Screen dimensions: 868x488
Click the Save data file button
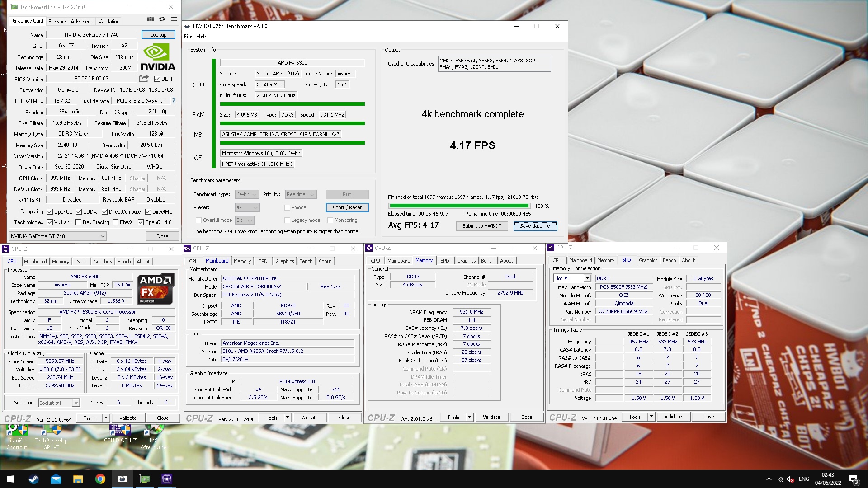[x=535, y=226]
